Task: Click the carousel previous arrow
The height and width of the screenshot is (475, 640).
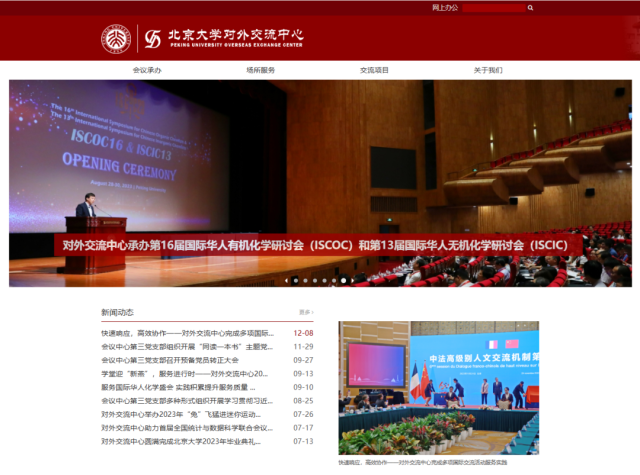Action: point(286,280)
